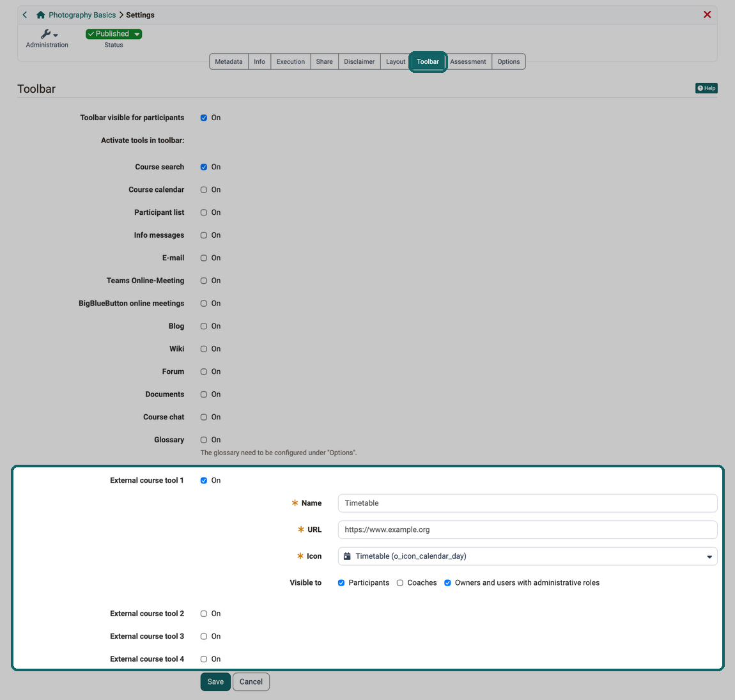Close settings with the red X
The width and height of the screenshot is (735, 700).
tap(707, 15)
